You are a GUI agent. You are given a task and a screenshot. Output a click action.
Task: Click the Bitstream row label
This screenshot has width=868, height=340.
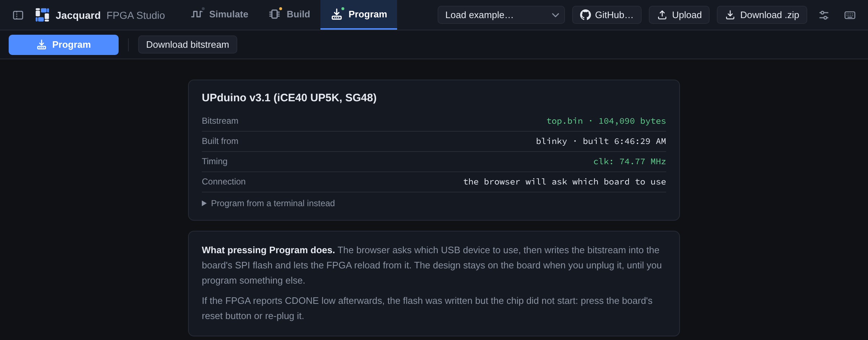pos(220,121)
